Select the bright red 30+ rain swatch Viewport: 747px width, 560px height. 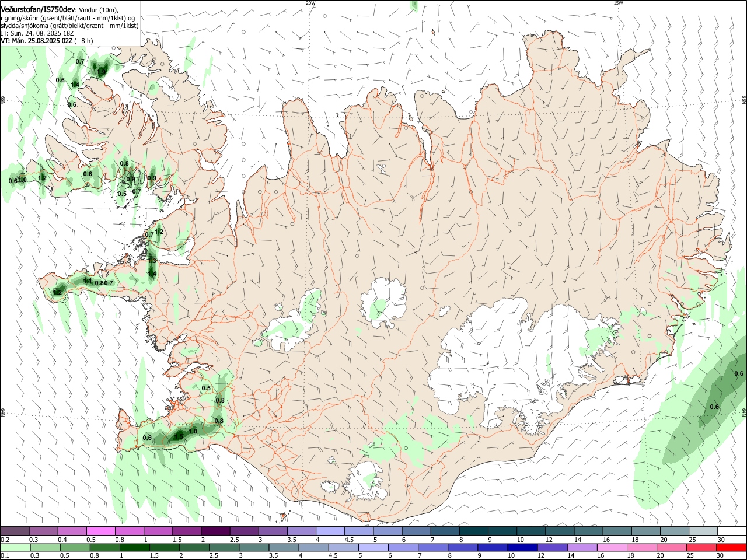pyautogui.click(x=732, y=548)
